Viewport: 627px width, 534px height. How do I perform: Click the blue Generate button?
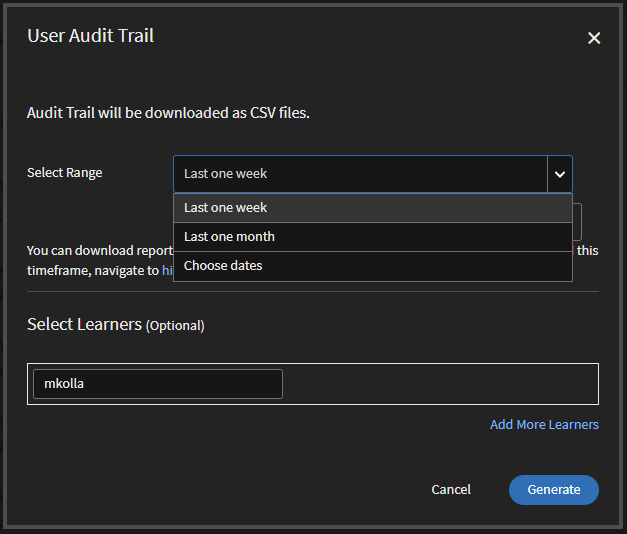pos(553,490)
